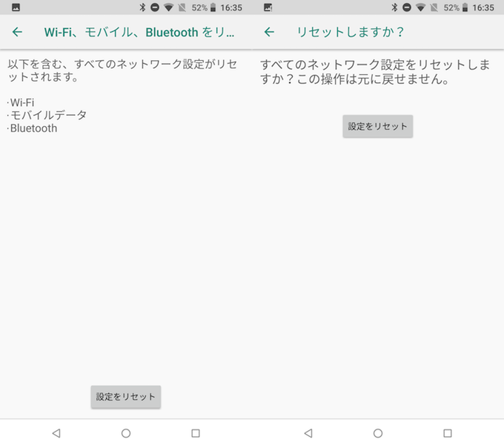This screenshot has width=504, height=448.
Task: Tap back arrow beside リセットしますか？ title
Action: 269,33
